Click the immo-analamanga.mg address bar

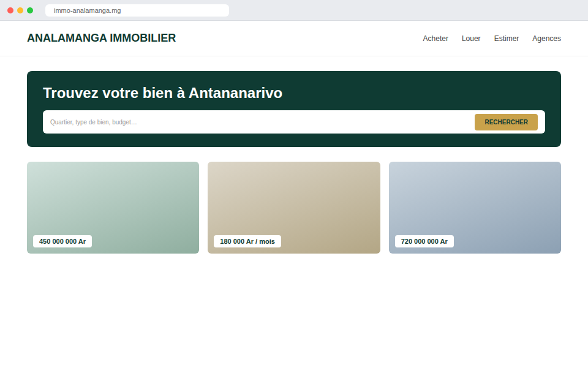(137, 10)
